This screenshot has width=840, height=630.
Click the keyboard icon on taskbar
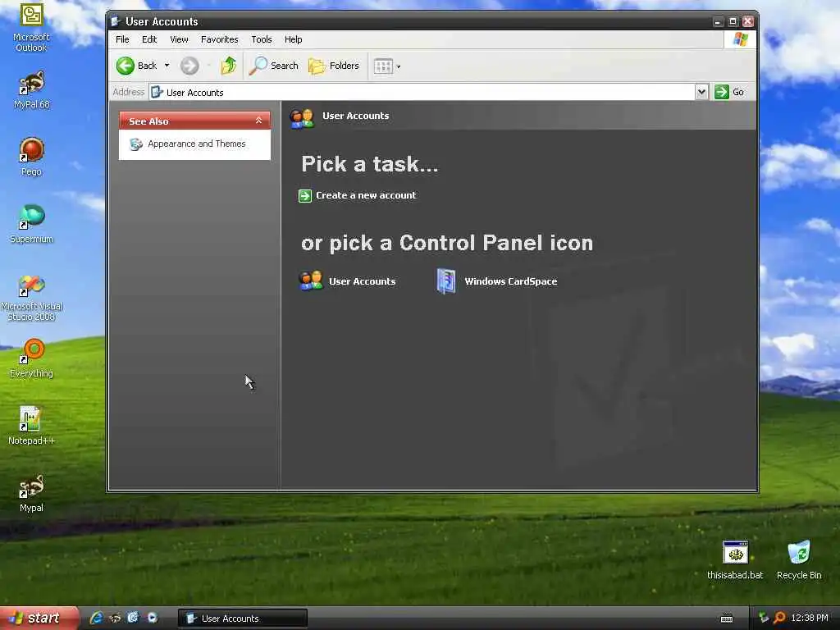tap(727, 619)
